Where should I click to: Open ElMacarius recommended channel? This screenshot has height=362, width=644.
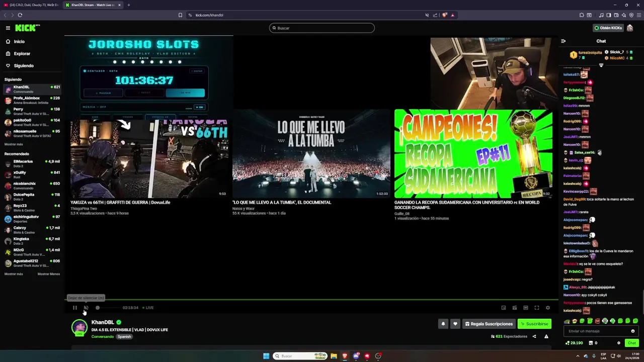(x=32, y=163)
